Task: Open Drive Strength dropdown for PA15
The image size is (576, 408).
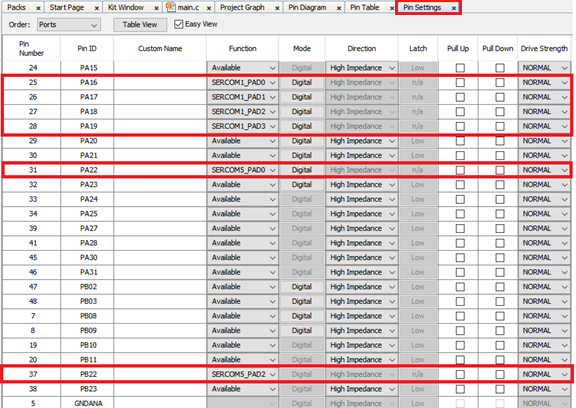Action: coord(544,68)
